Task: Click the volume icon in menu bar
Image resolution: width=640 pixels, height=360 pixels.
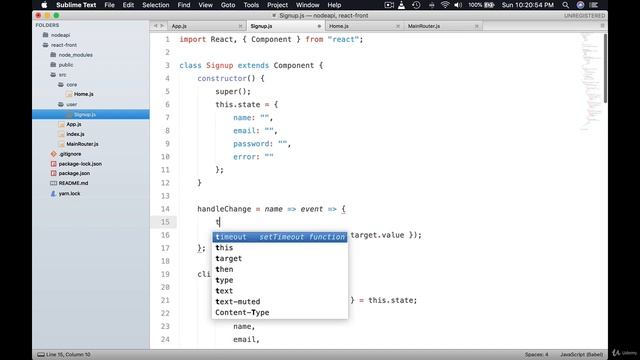Action: [x=458, y=5]
